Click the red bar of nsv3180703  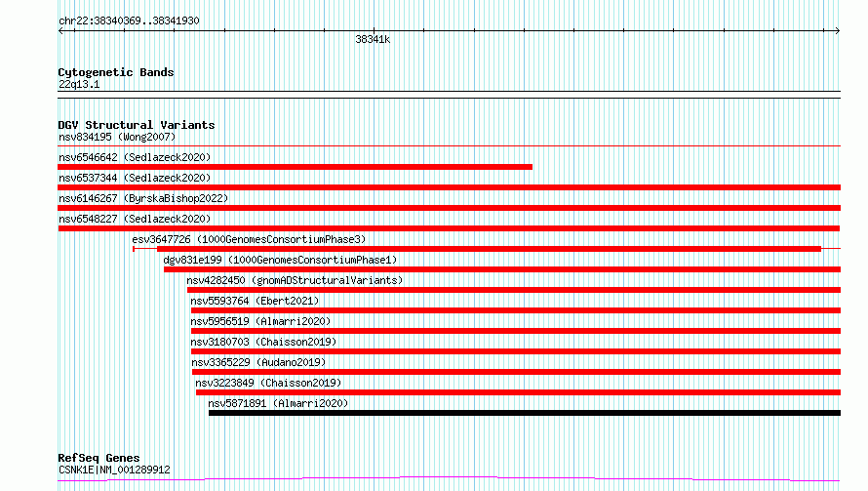click(516, 351)
